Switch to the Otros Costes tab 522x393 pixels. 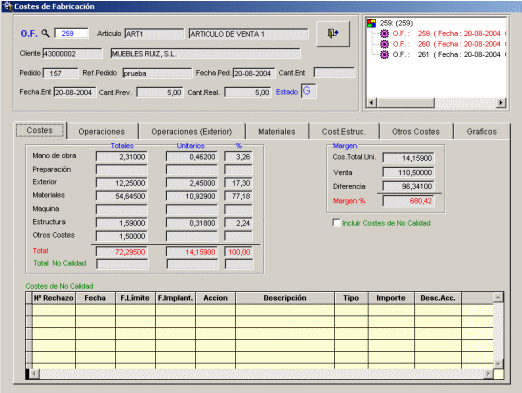[x=416, y=132]
